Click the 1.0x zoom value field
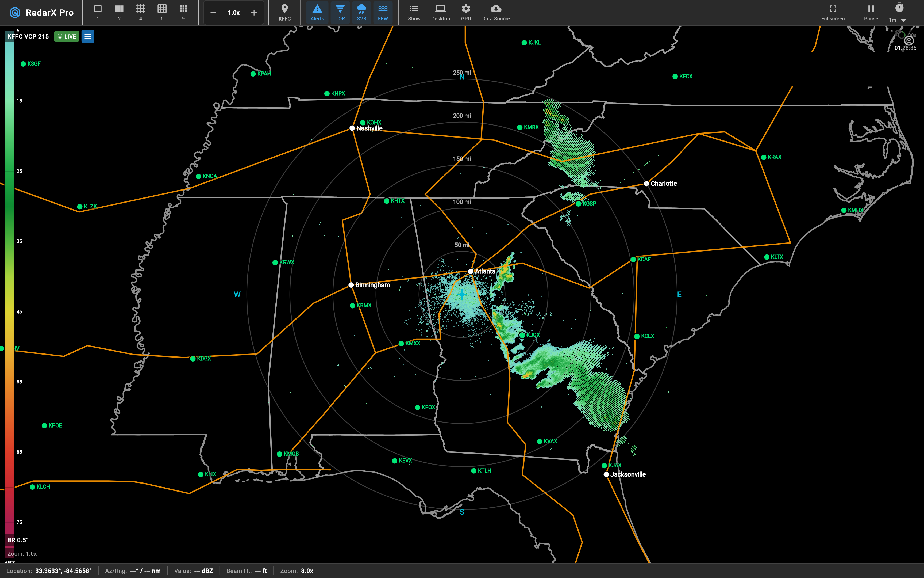Image resolution: width=924 pixels, height=578 pixels. (x=234, y=13)
